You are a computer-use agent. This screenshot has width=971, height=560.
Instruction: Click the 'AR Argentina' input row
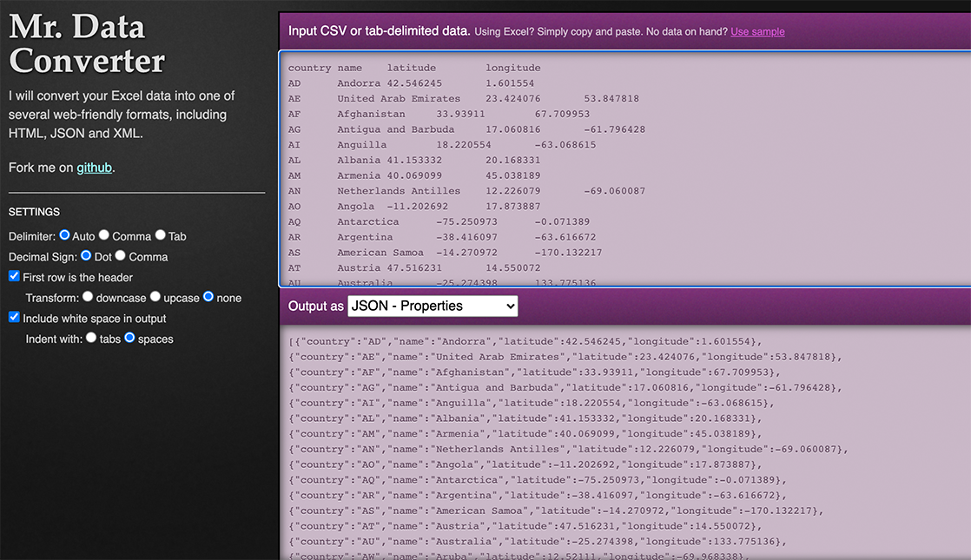[442, 238]
